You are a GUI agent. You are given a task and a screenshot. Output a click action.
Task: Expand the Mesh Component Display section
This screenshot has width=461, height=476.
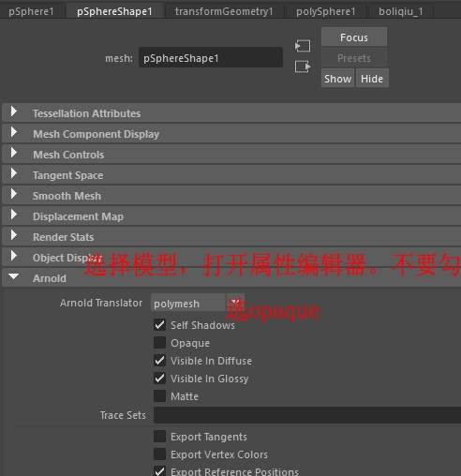tap(231, 134)
